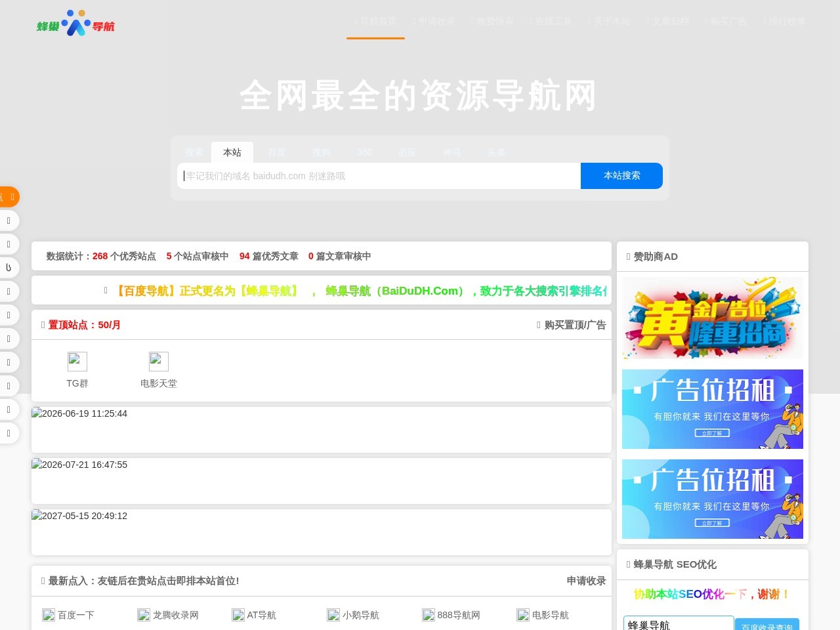This screenshot has width=840, height=630.
Task: Click the 小鹅导航 link text
Action: point(361,615)
